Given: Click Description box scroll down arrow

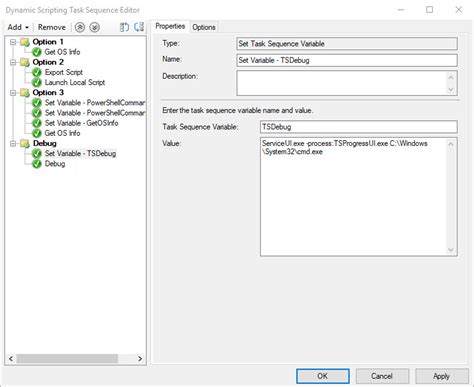Looking at the screenshot, I should 451,89.
